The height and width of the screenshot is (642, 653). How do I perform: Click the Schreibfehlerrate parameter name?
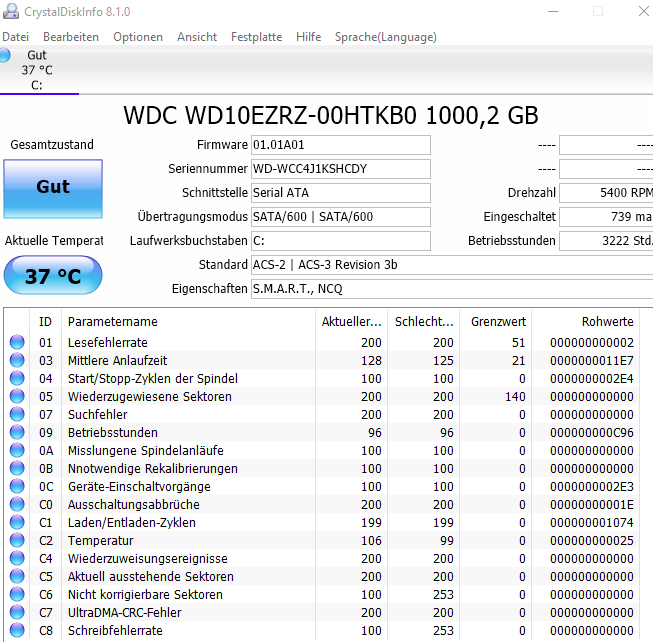[x=115, y=631]
